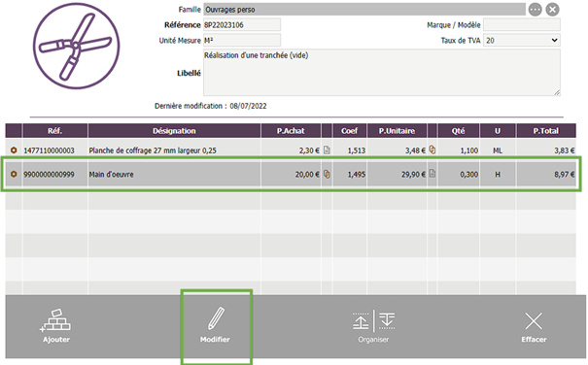Click lock icon beside 20,00 € purchase price

(327, 174)
